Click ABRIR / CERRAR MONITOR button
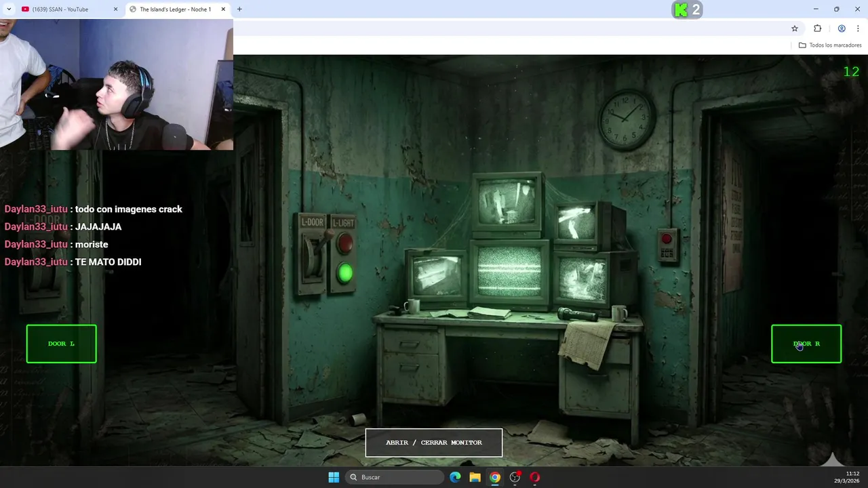The width and height of the screenshot is (868, 488). coord(434,443)
